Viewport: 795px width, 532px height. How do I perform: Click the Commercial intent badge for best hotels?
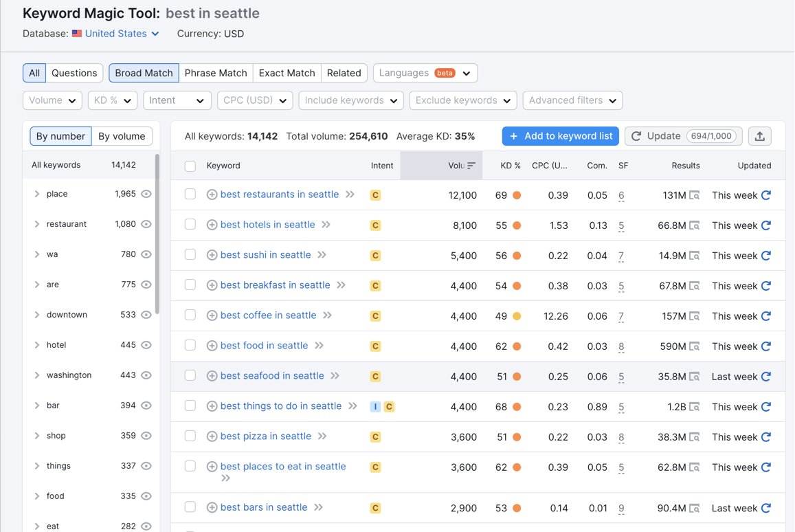tap(375, 225)
